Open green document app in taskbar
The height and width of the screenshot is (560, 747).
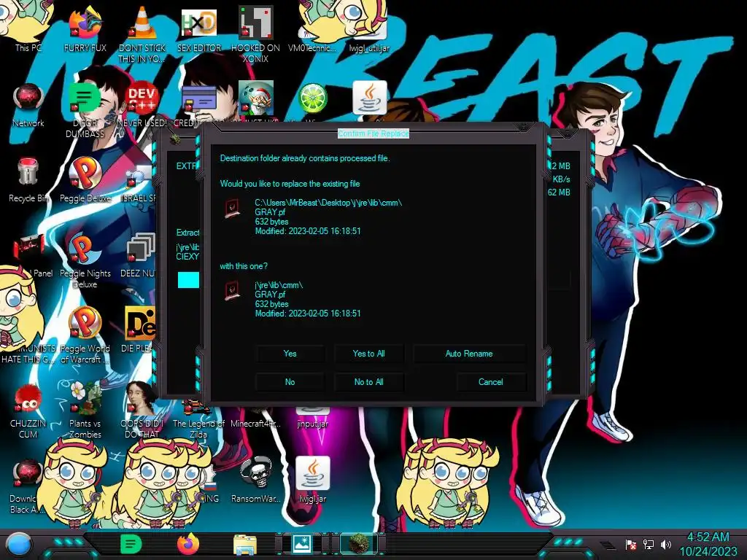(131, 544)
